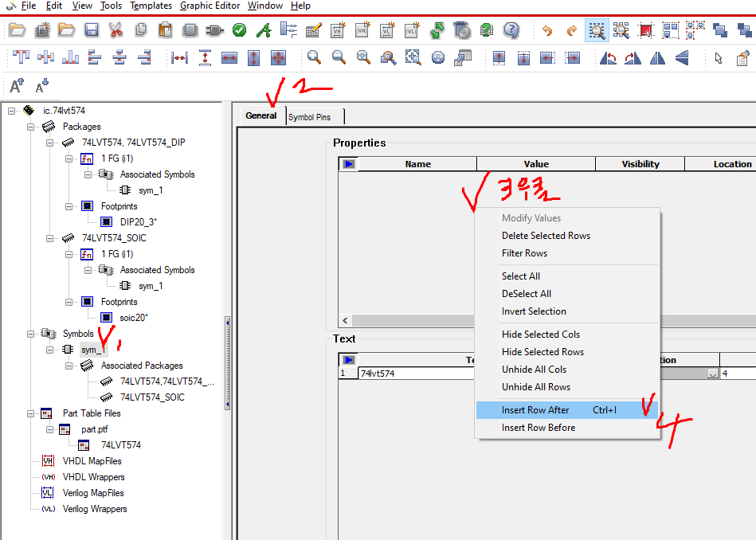Viewport: 756px width, 540px height.
Task: Select soic20* footprint in tree
Action: pos(134,318)
